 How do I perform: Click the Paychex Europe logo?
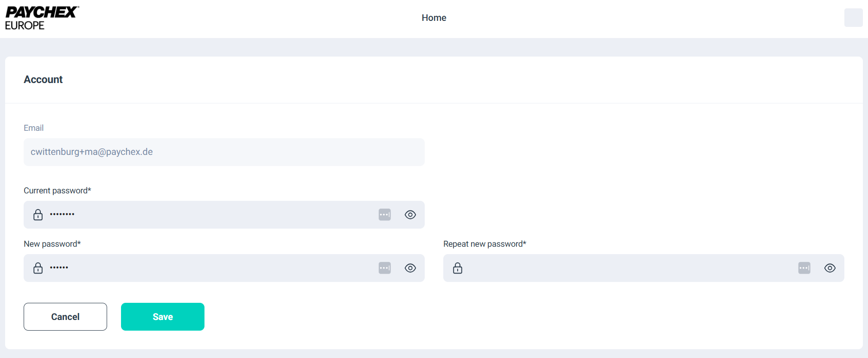click(x=42, y=18)
